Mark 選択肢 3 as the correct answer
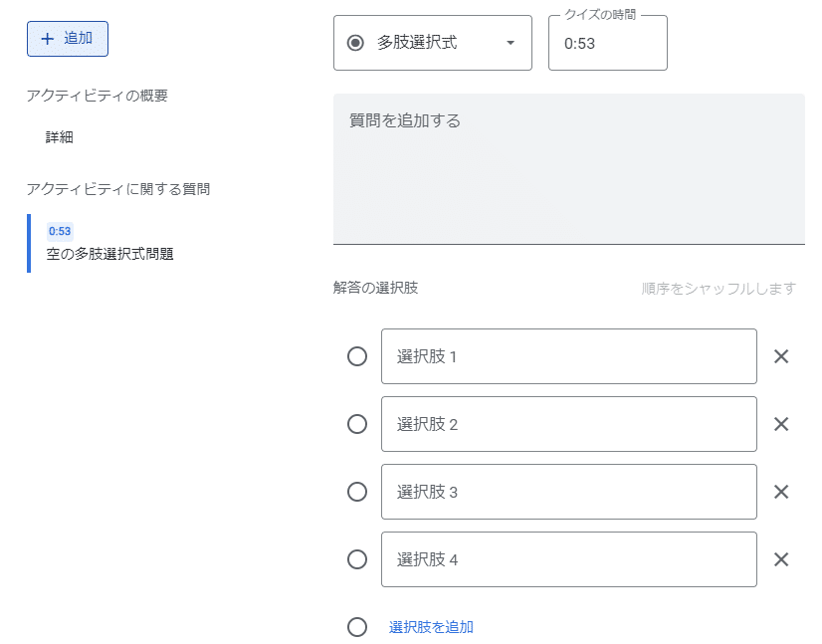The width and height of the screenshot is (822, 644). pyautogui.click(x=357, y=492)
